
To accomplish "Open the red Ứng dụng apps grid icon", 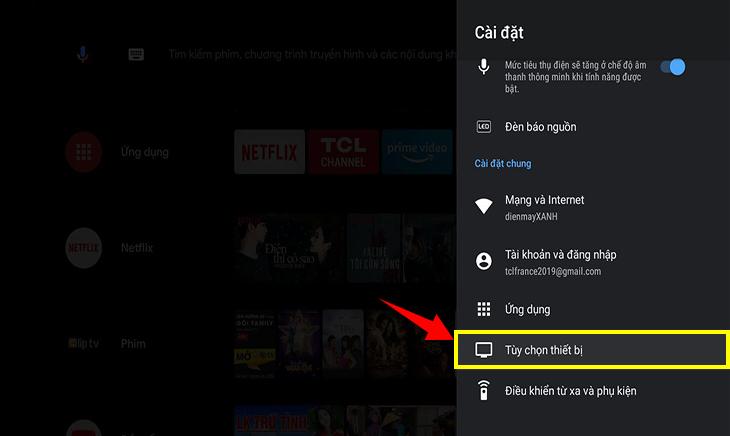I will [84, 152].
